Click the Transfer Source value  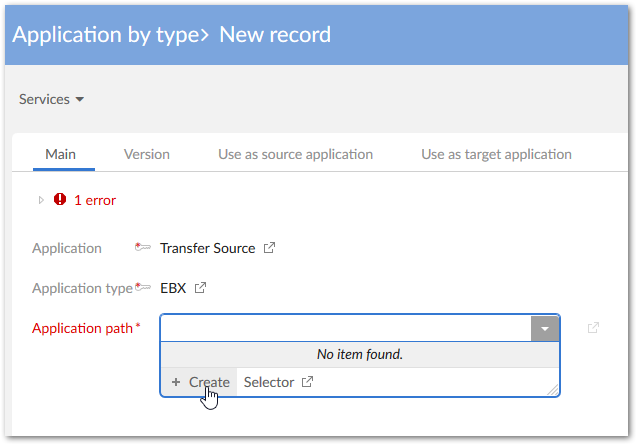coord(207,248)
